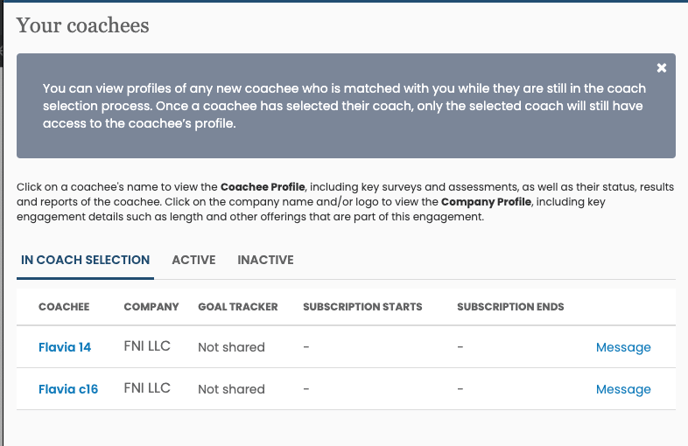Screen dimensions: 688x446
Task: Click the SUBSCRIPTION ENDS column header
Action: point(510,307)
